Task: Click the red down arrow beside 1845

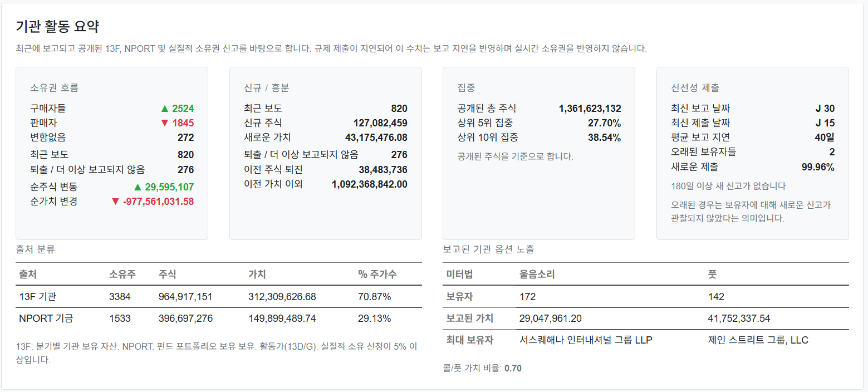Action: (x=164, y=123)
